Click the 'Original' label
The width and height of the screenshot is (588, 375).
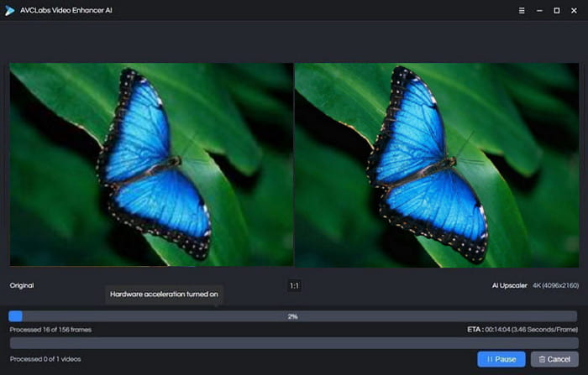tap(22, 285)
